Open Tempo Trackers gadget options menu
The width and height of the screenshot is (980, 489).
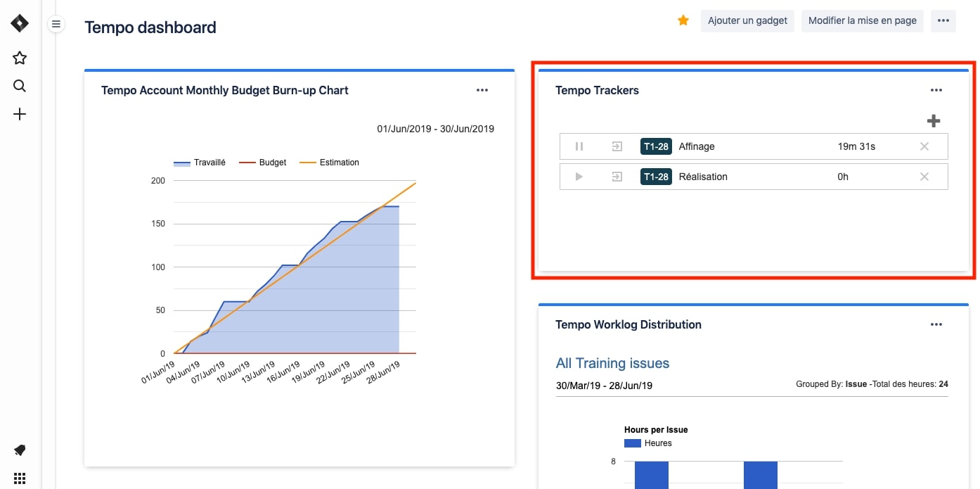coord(936,90)
